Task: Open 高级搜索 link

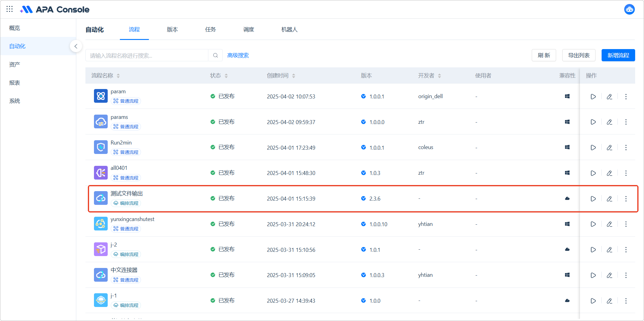Action: pyautogui.click(x=238, y=55)
